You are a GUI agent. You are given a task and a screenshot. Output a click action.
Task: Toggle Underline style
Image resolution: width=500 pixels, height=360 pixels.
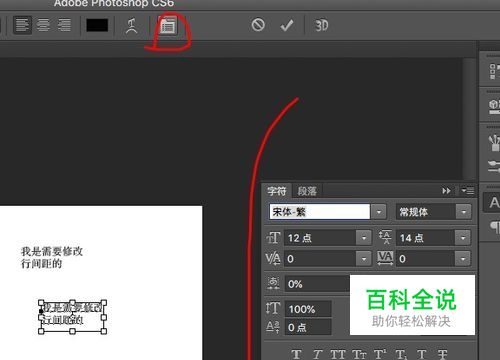coord(422,354)
